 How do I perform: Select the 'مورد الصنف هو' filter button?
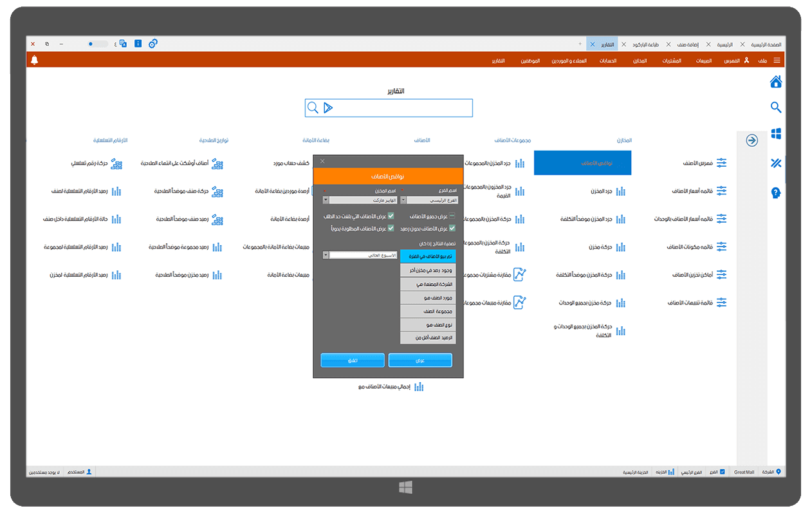pos(427,298)
